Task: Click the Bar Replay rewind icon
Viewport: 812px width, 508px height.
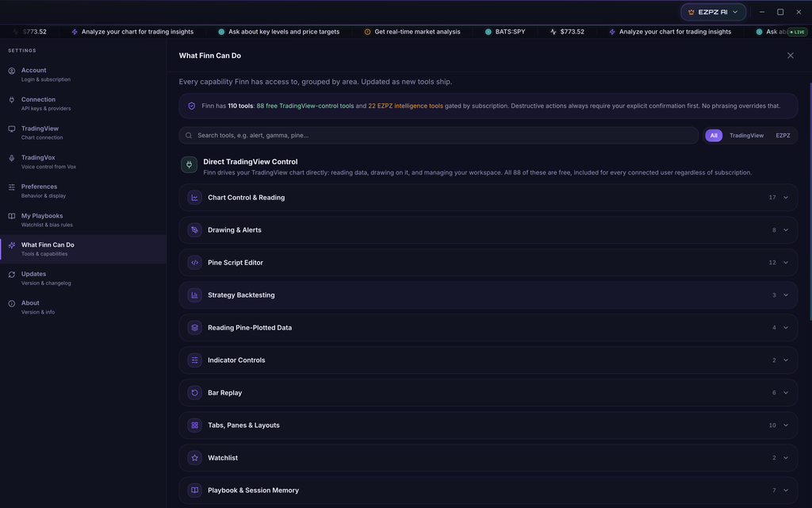Action: click(195, 393)
